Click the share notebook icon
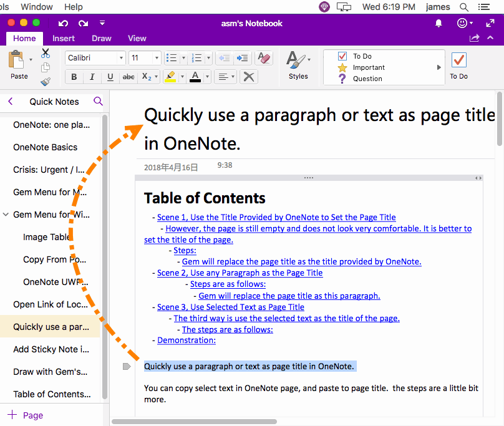This screenshot has height=426, width=504. point(475,38)
